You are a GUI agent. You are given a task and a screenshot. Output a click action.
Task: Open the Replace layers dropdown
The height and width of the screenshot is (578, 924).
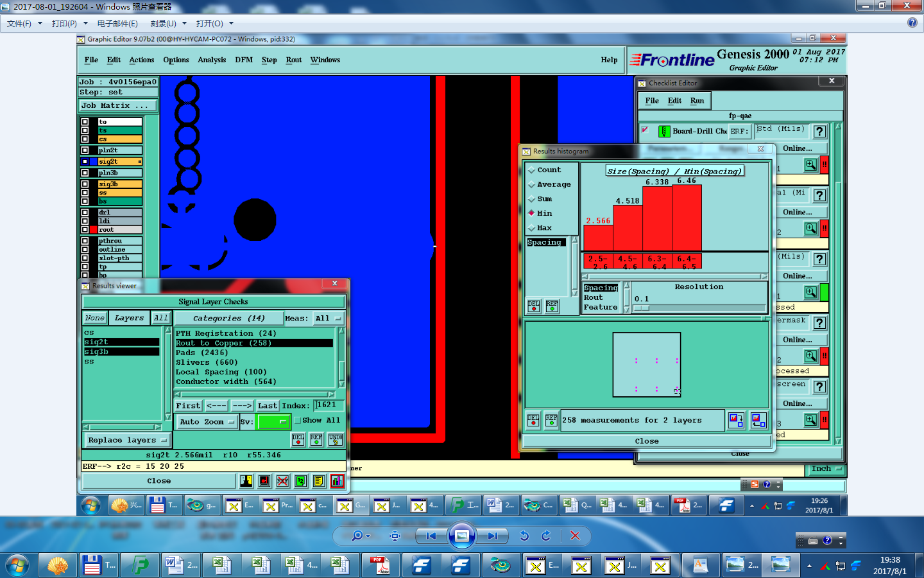coord(127,440)
